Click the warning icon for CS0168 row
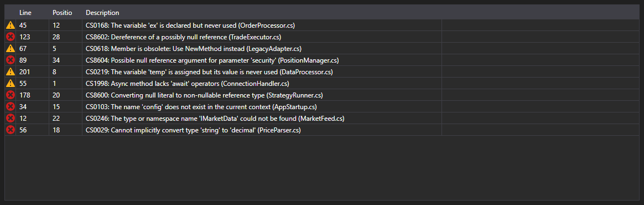This screenshot has width=644, height=205. point(11,25)
